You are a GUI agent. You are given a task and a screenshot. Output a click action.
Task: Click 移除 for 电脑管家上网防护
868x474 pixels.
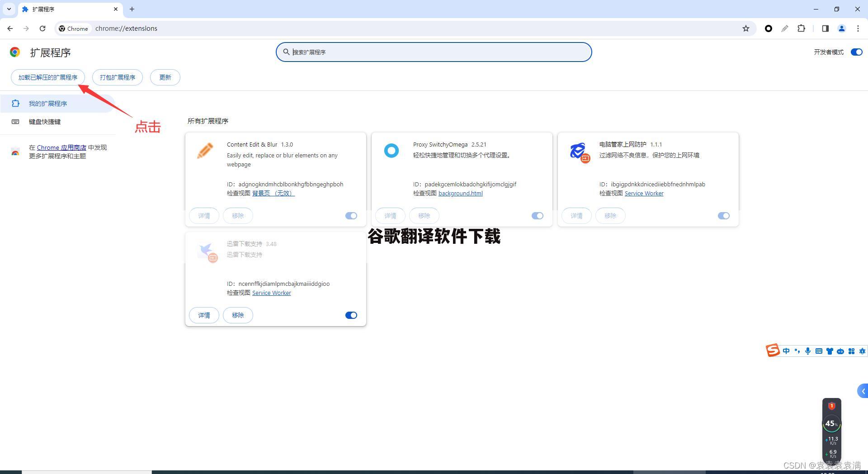click(610, 216)
